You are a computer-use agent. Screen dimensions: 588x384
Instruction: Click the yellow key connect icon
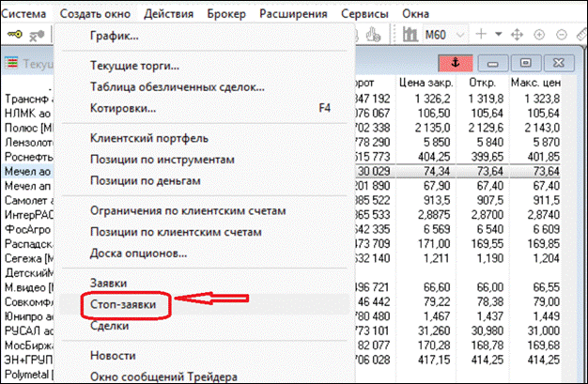coord(15,34)
